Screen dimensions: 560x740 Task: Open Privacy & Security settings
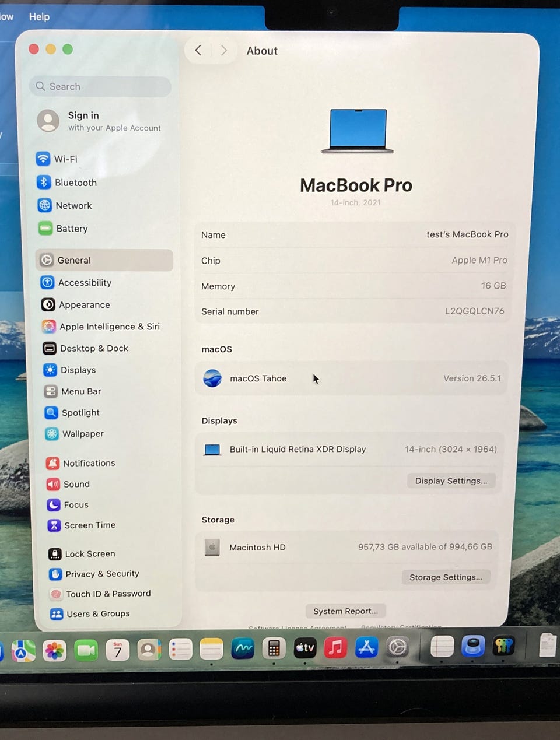pos(94,574)
